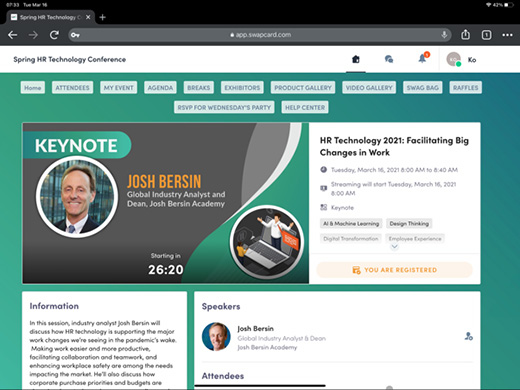Image resolution: width=520 pixels, height=390 pixels.
Task: Expand the session tags with the chevron
Action: [x=394, y=247]
